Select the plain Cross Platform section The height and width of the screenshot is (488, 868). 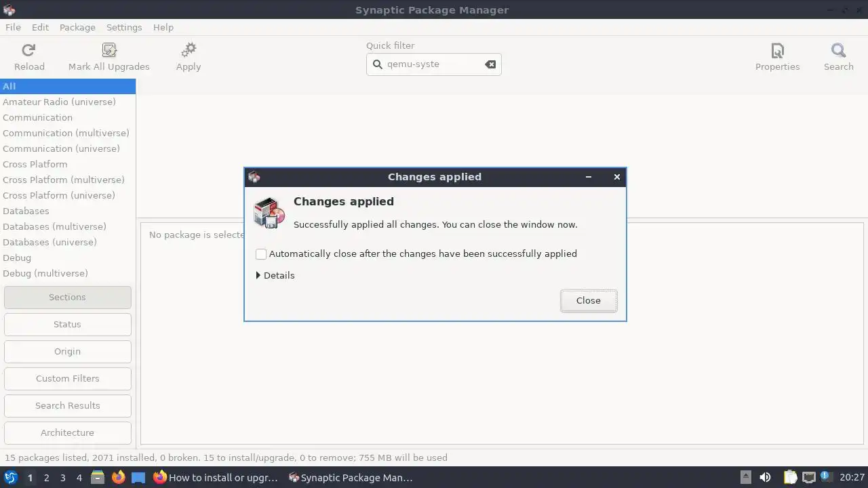pyautogui.click(x=68, y=164)
